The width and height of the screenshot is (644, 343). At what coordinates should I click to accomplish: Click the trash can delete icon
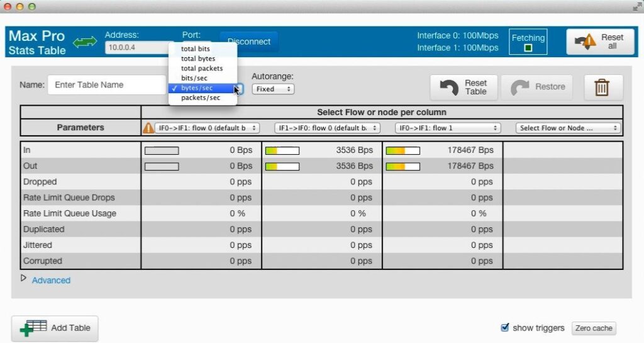pyautogui.click(x=602, y=87)
